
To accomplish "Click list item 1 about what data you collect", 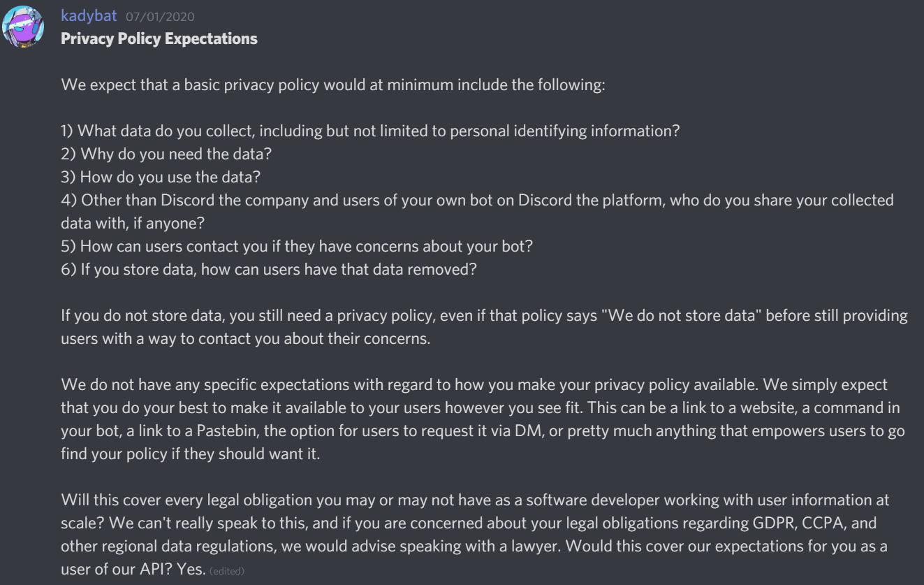I will point(370,131).
